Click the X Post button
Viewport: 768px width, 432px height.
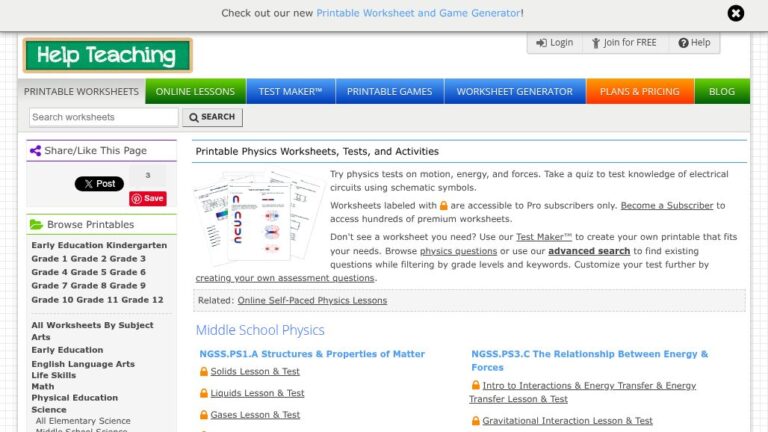(99, 184)
